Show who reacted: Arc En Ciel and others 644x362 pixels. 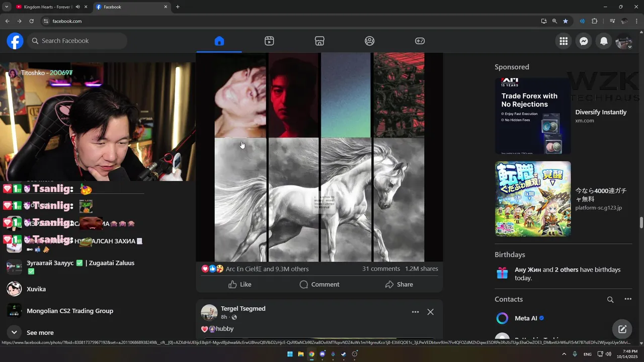tap(267, 269)
